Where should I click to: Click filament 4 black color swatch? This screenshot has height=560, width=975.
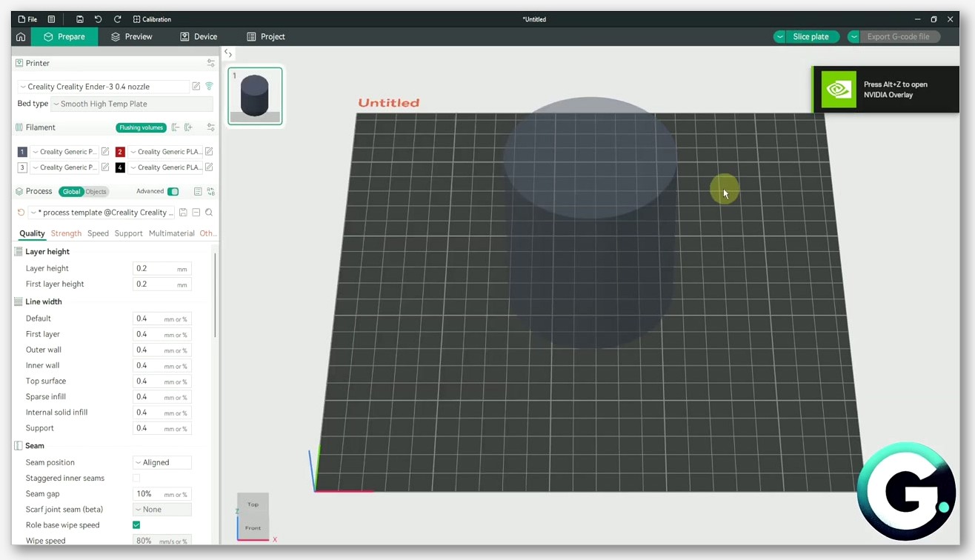[x=120, y=167]
